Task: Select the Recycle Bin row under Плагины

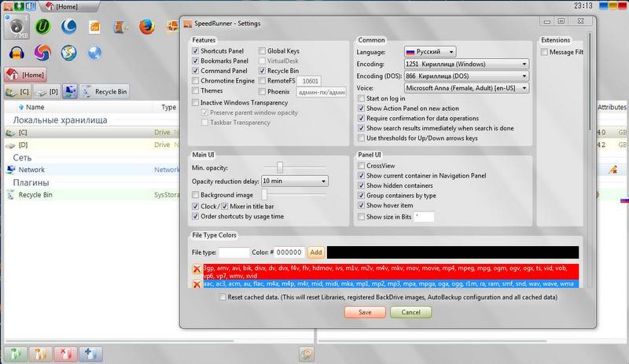Action: click(x=91, y=195)
